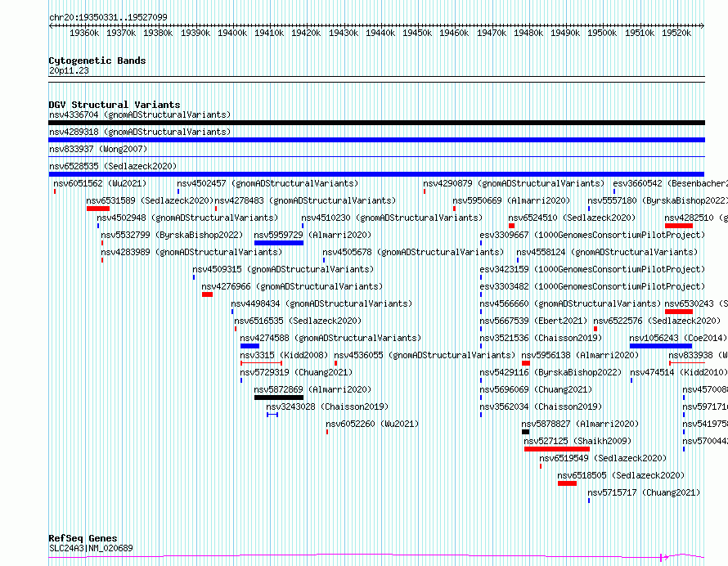Click the blue bar under nsv1056243 (Coe2014)
Screen dimensions: 728x566
tap(661, 346)
